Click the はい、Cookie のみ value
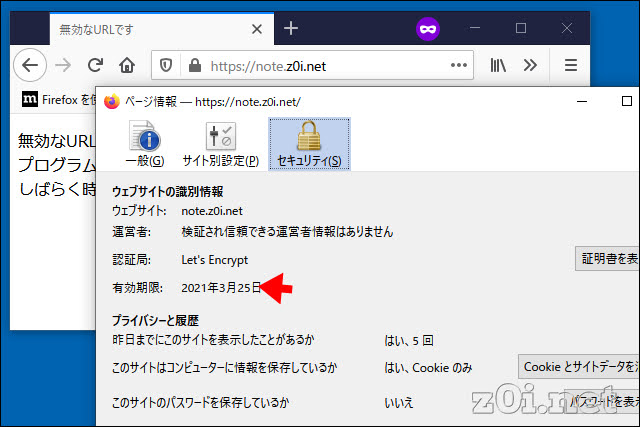This screenshot has width=640, height=427. [428, 368]
